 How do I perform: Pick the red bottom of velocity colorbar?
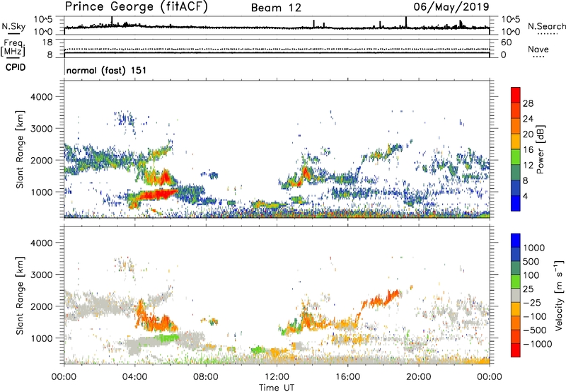point(516,350)
